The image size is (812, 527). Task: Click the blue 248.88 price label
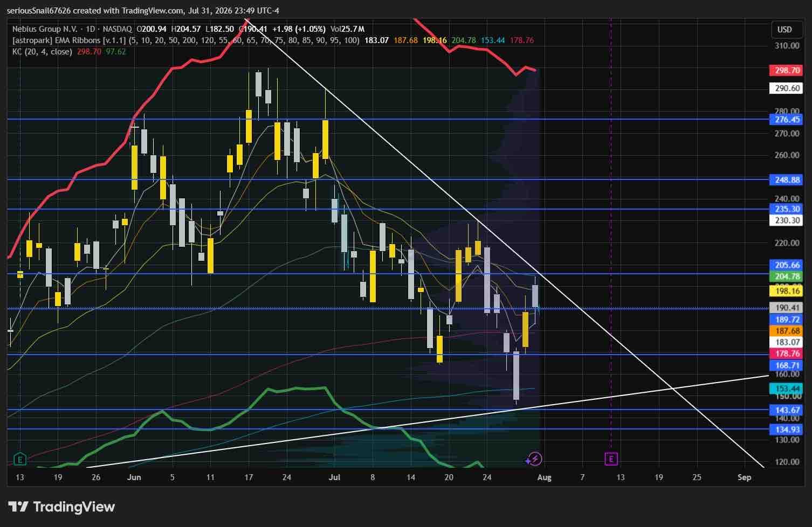tap(787, 179)
